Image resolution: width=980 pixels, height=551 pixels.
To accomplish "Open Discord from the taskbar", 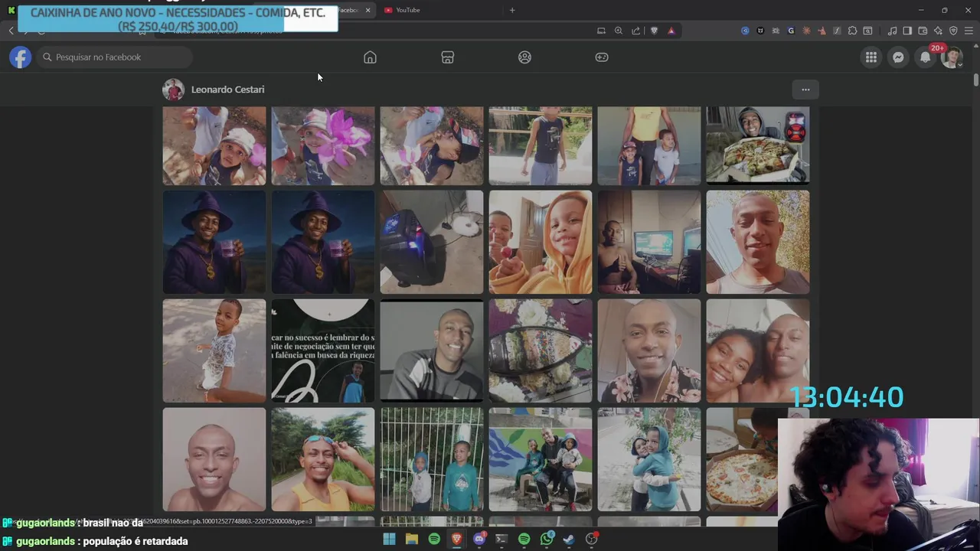I will coord(479,540).
